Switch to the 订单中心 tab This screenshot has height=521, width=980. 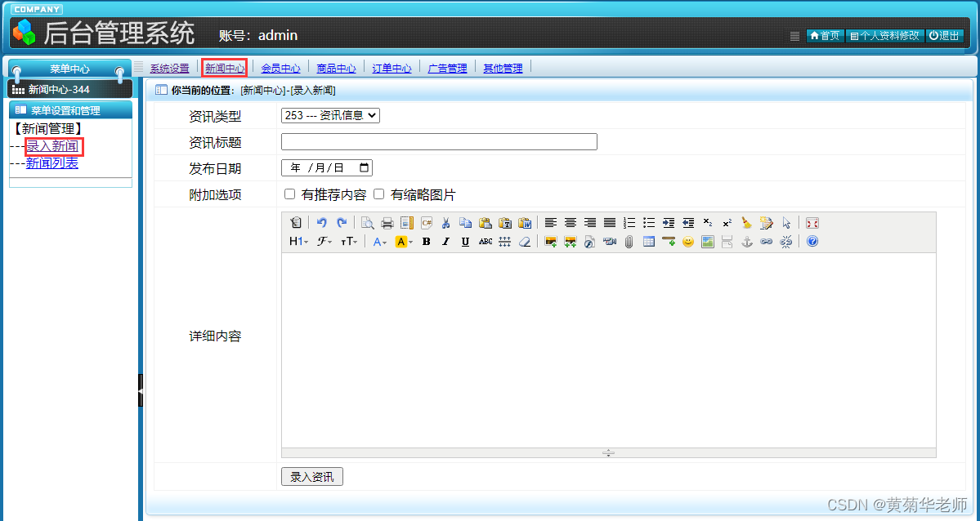pos(392,68)
